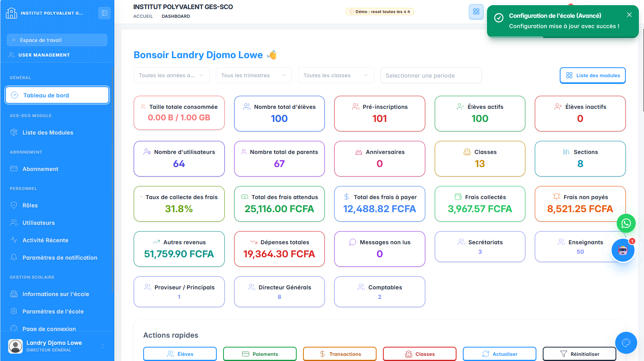Expand the Toutes les classes dropdown
The width and height of the screenshot is (644, 361).
336,75
